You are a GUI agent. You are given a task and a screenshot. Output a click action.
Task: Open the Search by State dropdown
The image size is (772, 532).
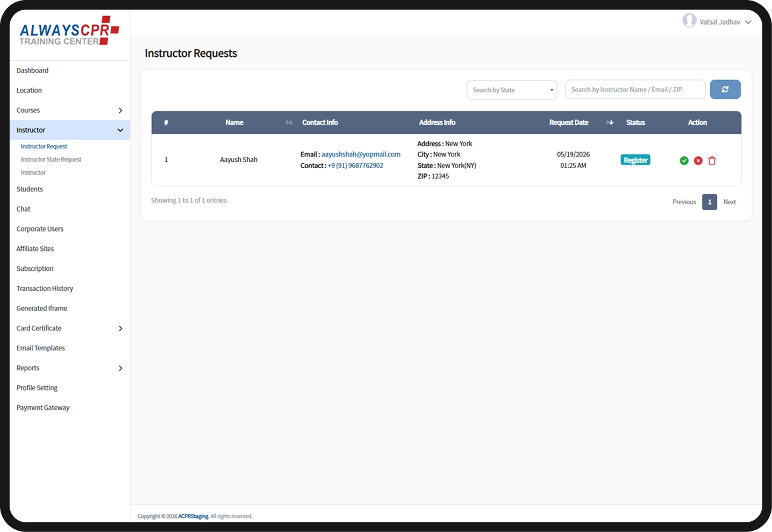[x=512, y=90]
